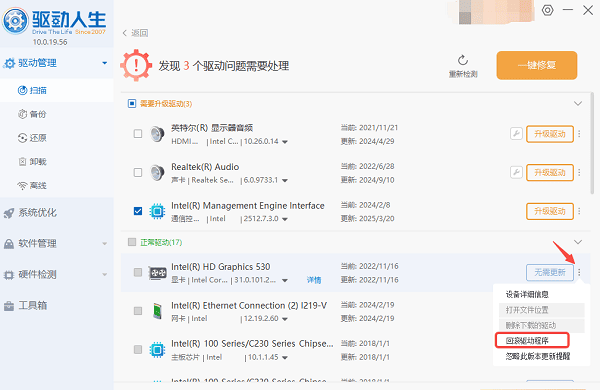
Task: Check Intel Ethernet Connection I219-V checkbox
Action: pos(138,311)
